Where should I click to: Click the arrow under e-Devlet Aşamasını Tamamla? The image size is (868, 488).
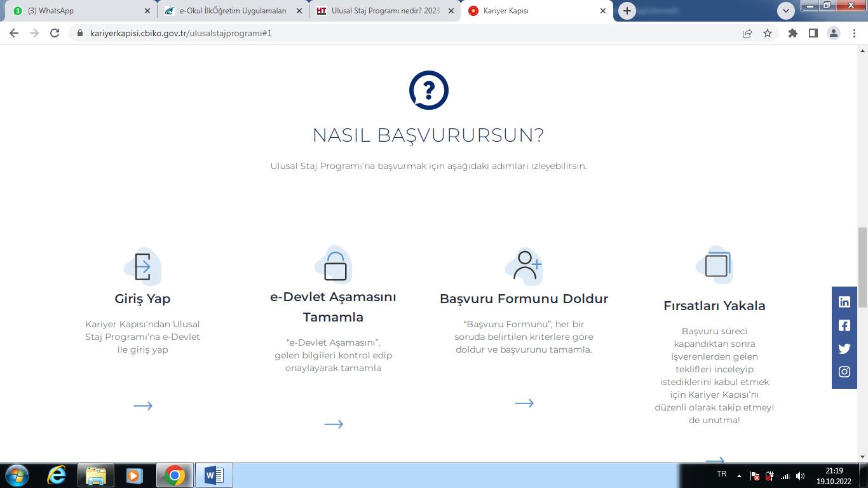[x=334, y=424]
